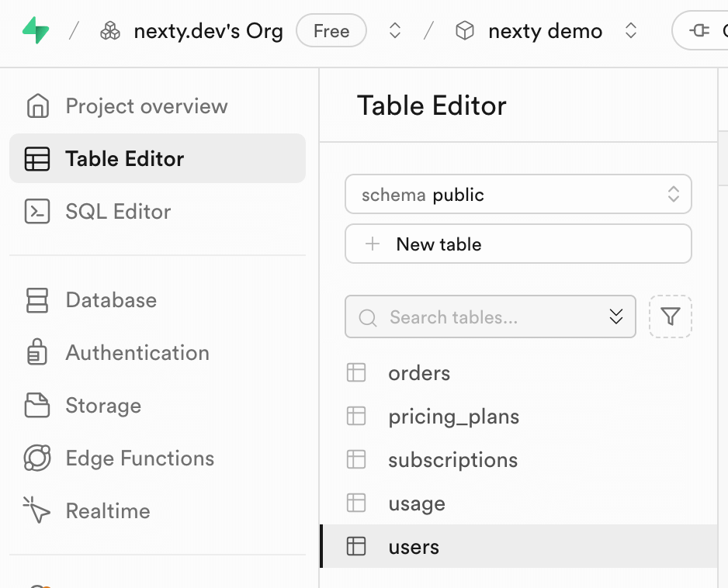Open the orders table
The height and width of the screenshot is (588, 728).
click(419, 373)
